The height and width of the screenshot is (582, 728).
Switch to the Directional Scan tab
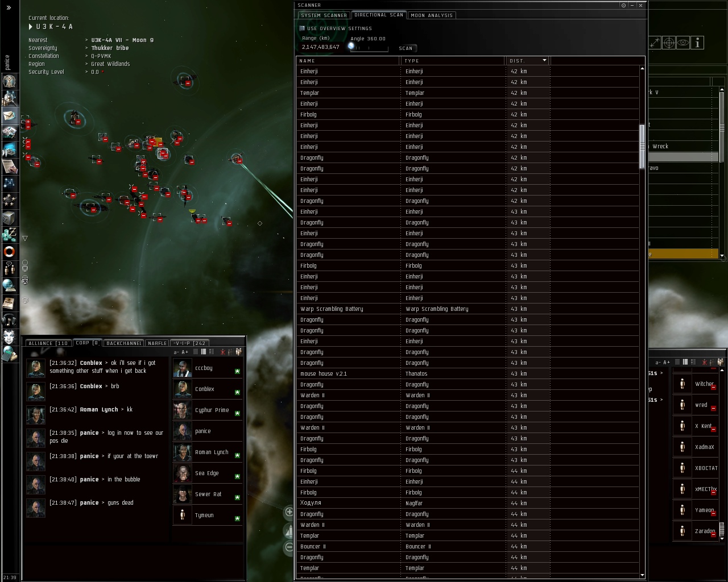click(x=379, y=15)
